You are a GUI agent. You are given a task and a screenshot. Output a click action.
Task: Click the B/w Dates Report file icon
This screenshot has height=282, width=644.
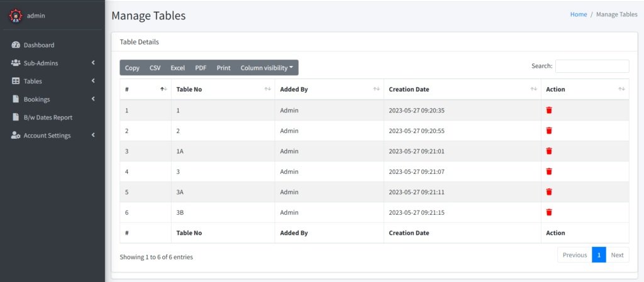click(x=16, y=117)
